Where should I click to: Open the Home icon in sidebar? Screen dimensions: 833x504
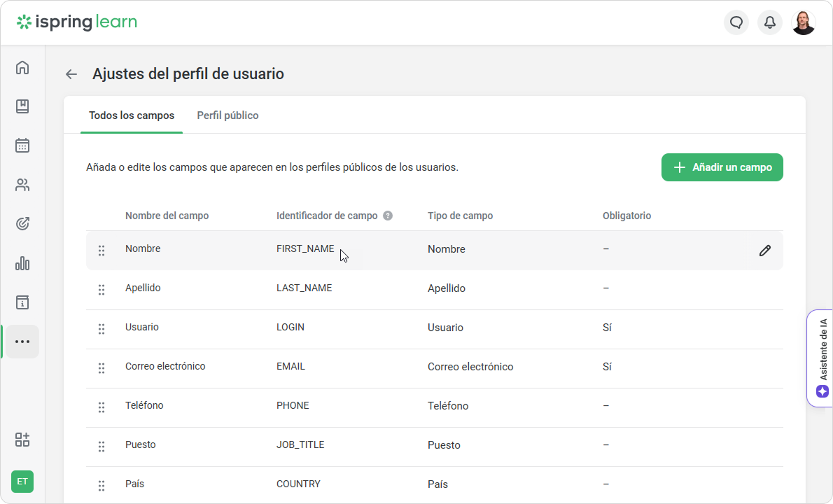tap(22, 67)
